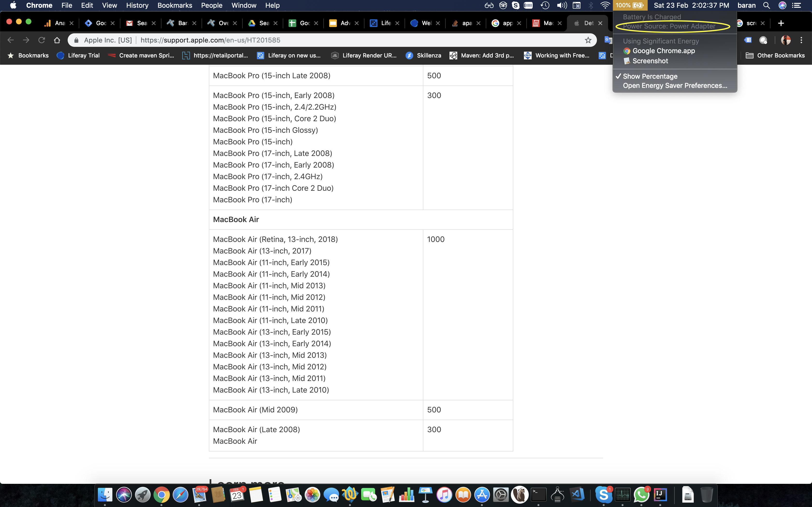
Task: Click the Chrome reload button
Action: point(42,40)
